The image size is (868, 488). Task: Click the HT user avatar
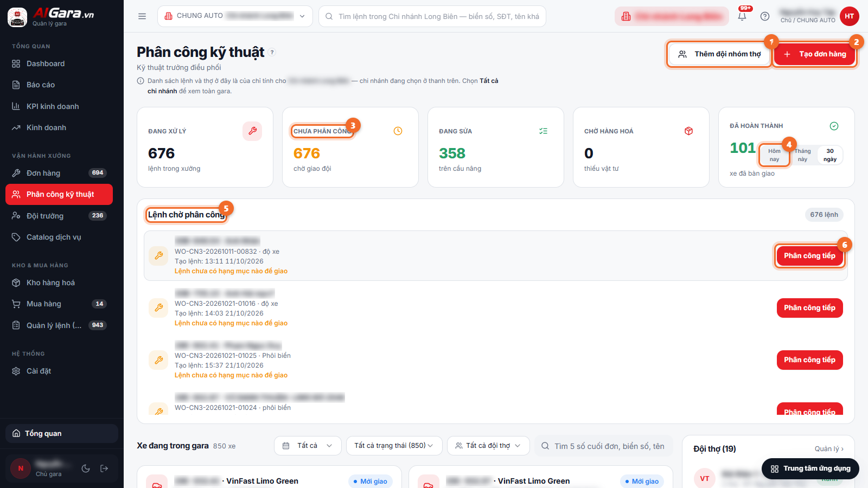point(850,16)
